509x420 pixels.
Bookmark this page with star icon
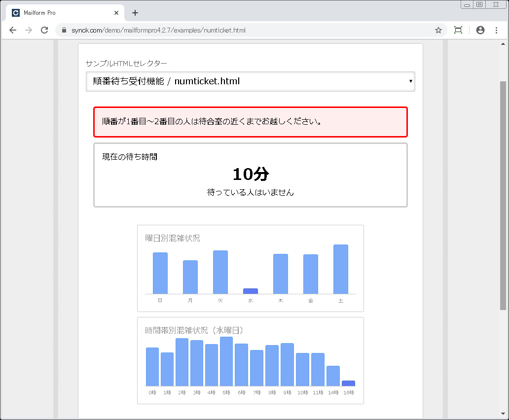pos(438,30)
